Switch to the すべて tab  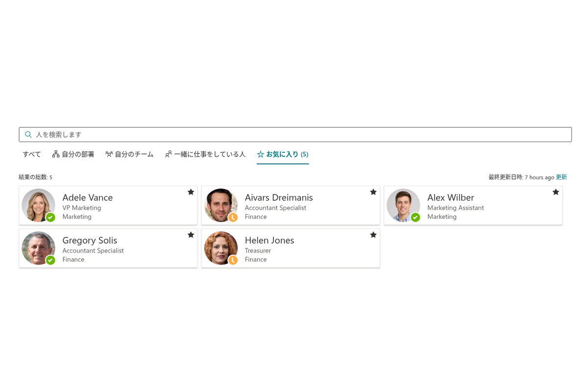point(32,154)
